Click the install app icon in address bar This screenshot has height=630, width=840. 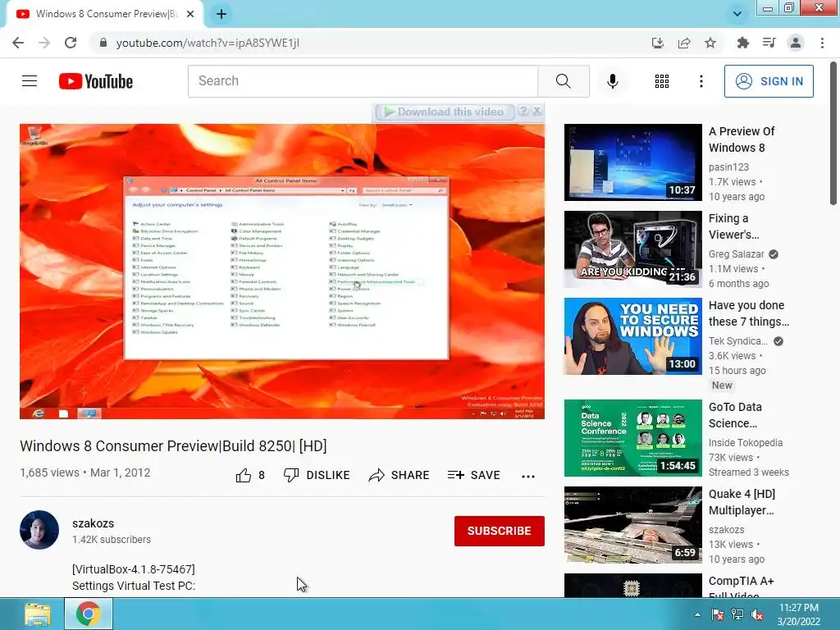click(657, 43)
